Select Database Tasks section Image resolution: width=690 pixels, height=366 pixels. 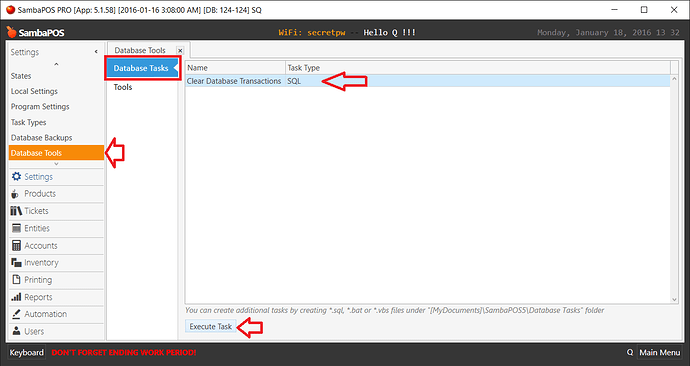pos(141,68)
